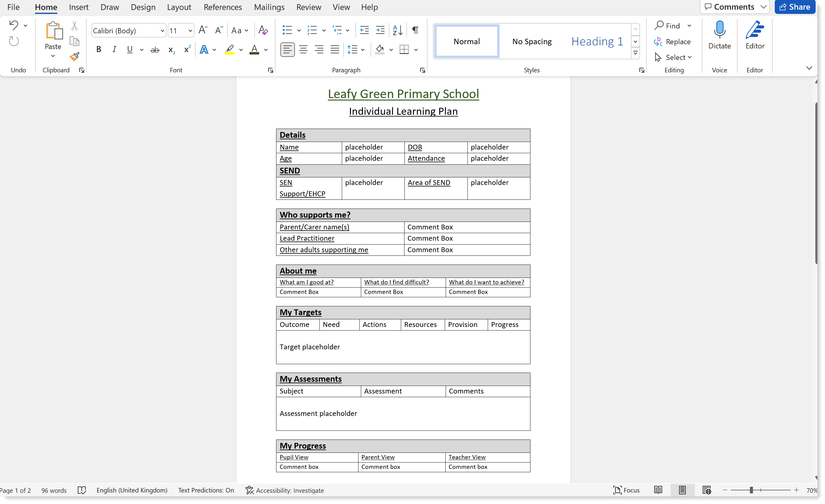Open the numbering list dropdown arrow
Screen dimensions: 825x504
324,31
